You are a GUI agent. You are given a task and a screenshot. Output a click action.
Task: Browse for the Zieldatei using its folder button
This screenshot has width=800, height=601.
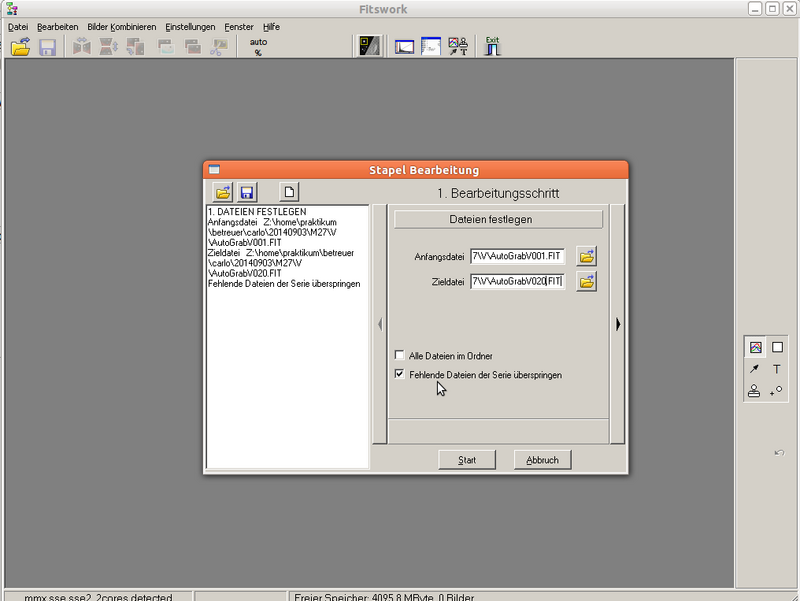pos(586,282)
